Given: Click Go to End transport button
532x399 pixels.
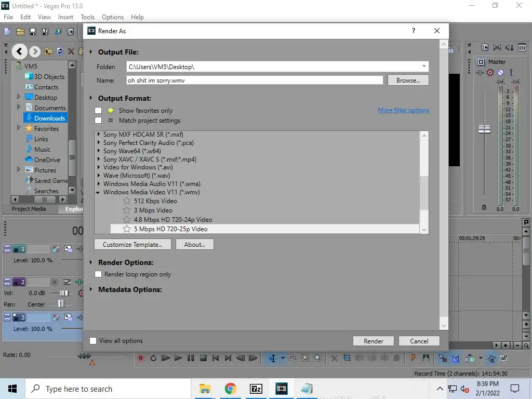Looking at the screenshot, I should click(228, 358).
